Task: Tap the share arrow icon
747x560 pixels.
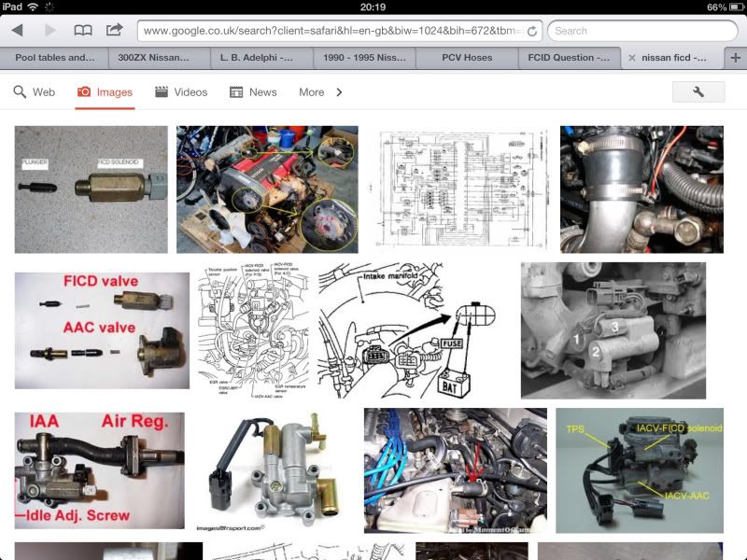Action: click(114, 31)
